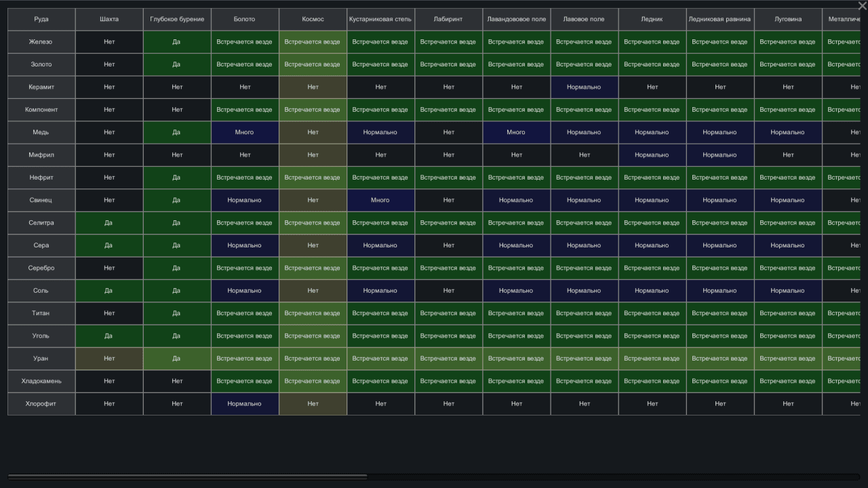Click the Керамит Лавовое поле cell Нормально
868x488 pixels.
point(584,87)
